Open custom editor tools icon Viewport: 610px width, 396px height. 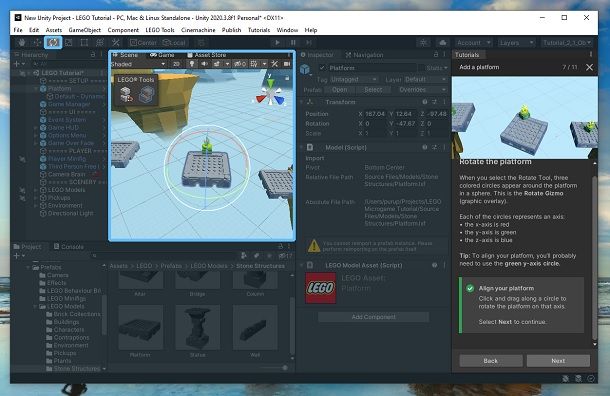pyautogui.click(x=116, y=42)
